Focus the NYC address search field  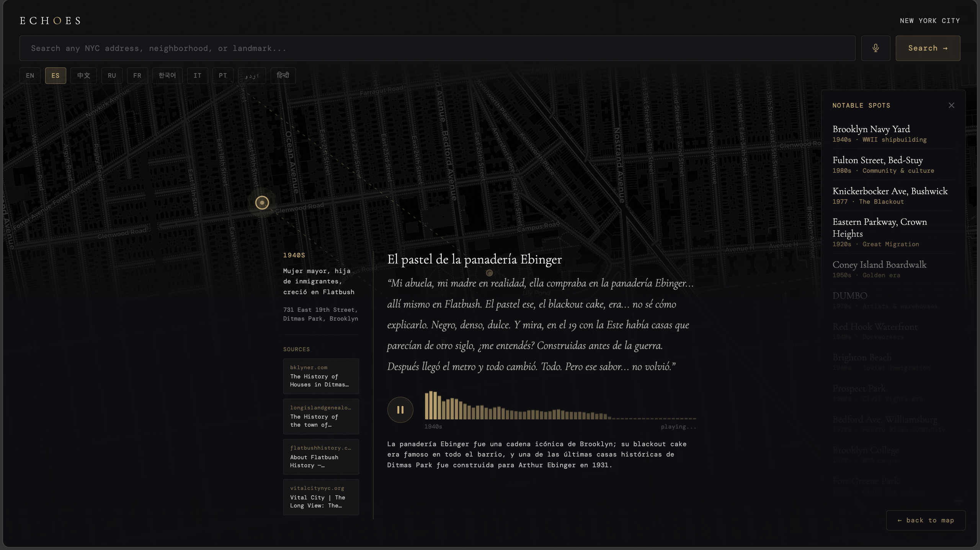tap(437, 48)
